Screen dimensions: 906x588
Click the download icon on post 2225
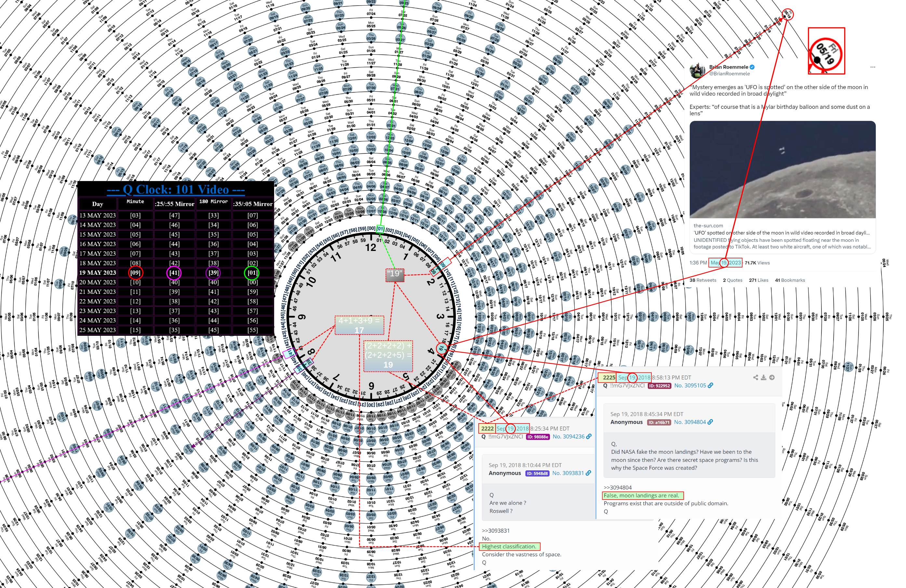(763, 378)
